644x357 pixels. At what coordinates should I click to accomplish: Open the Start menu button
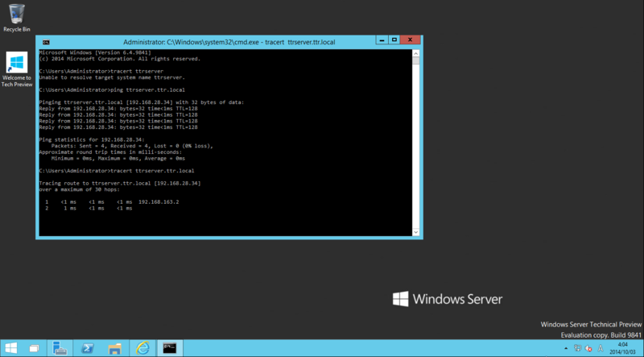point(11,348)
